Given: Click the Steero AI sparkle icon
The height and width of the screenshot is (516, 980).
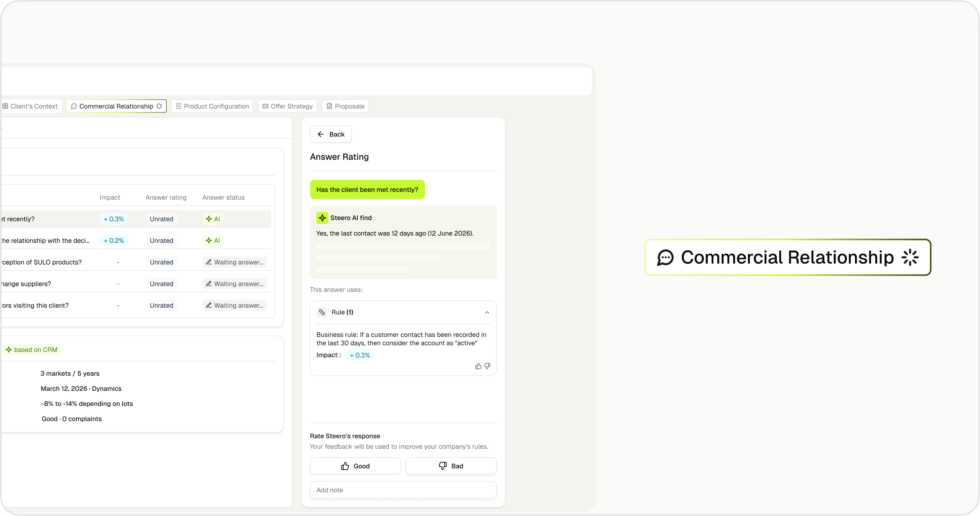Looking at the screenshot, I should [322, 218].
